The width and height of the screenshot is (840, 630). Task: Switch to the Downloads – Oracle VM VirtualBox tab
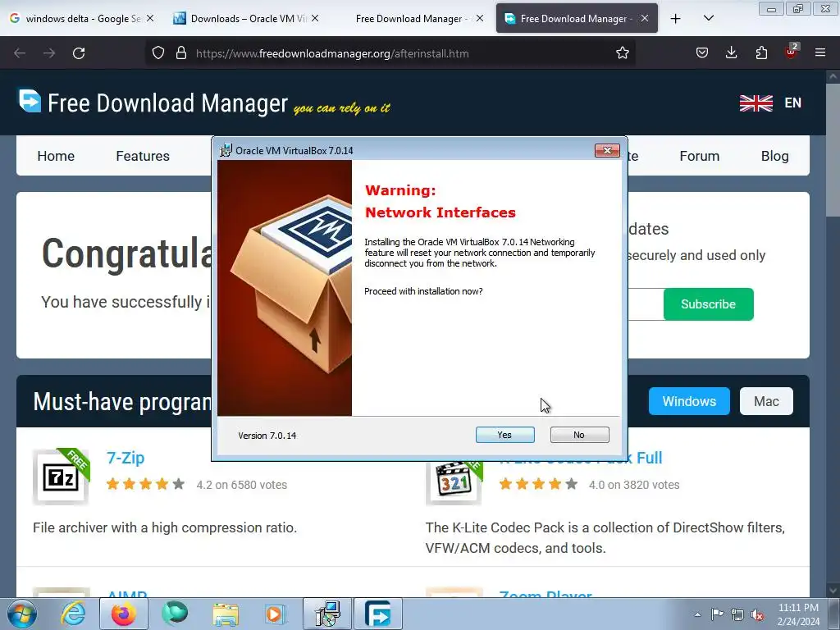pos(246,18)
